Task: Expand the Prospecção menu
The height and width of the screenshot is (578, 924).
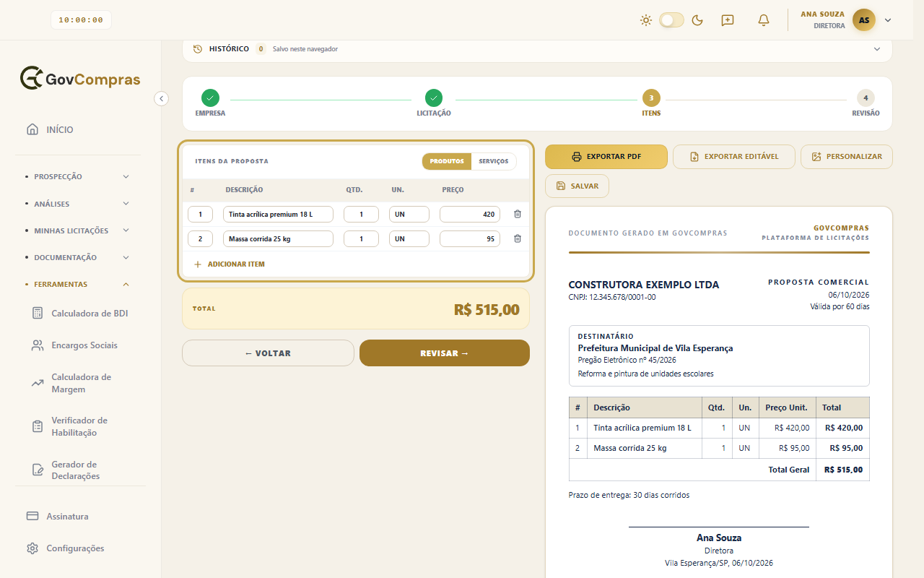Action: tap(78, 176)
